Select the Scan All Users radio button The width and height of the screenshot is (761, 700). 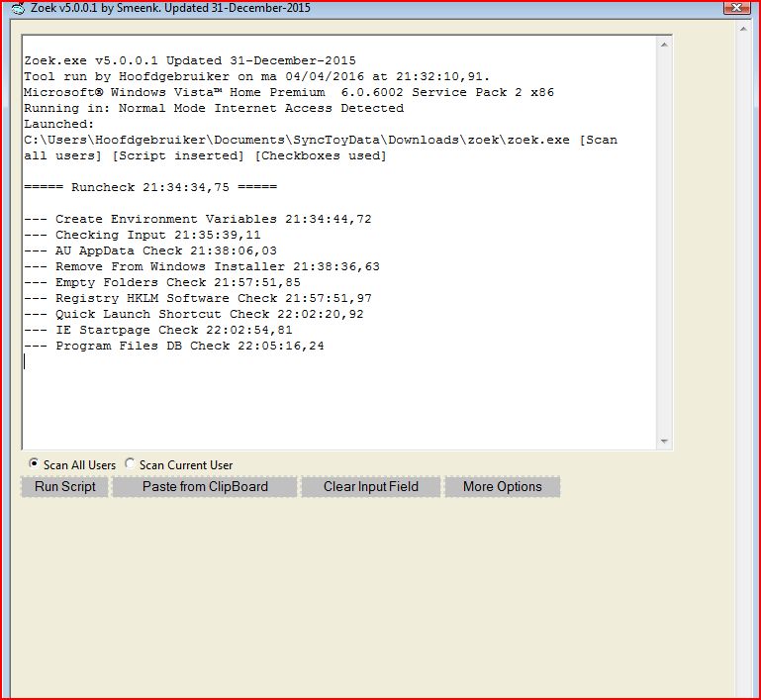(34, 463)
